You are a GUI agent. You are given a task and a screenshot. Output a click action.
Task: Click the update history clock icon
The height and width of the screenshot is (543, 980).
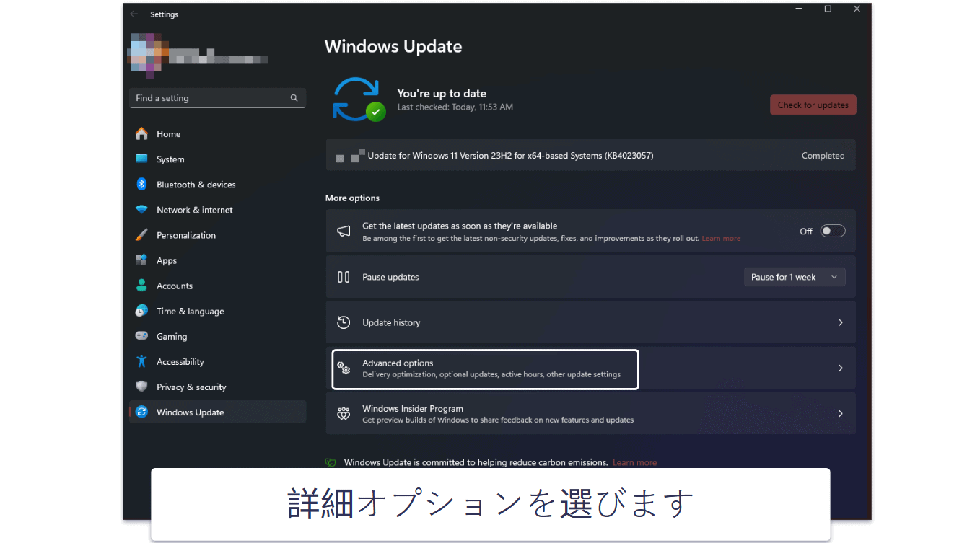[x=344, y=322]
